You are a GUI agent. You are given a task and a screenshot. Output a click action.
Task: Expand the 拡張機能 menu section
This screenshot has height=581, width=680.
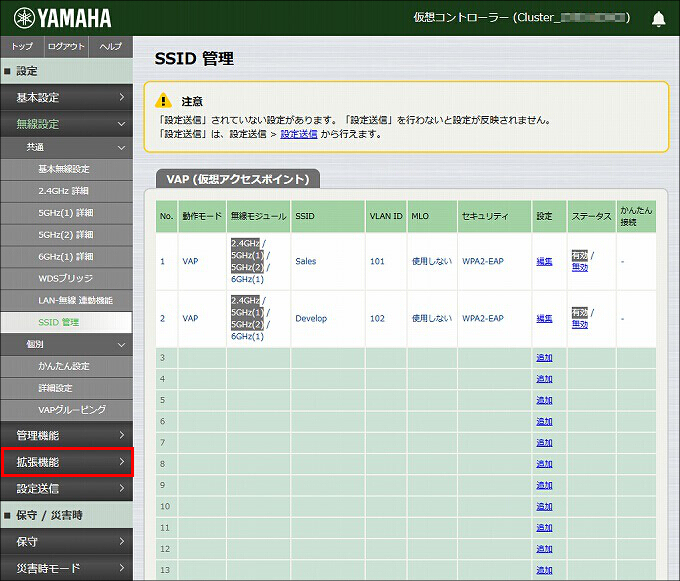click(67, 462)
